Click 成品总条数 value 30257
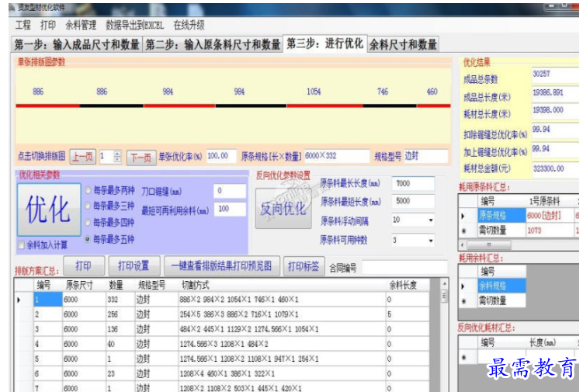Image resolution: width=583 pixels, height=392 pixels. (555, 75)
